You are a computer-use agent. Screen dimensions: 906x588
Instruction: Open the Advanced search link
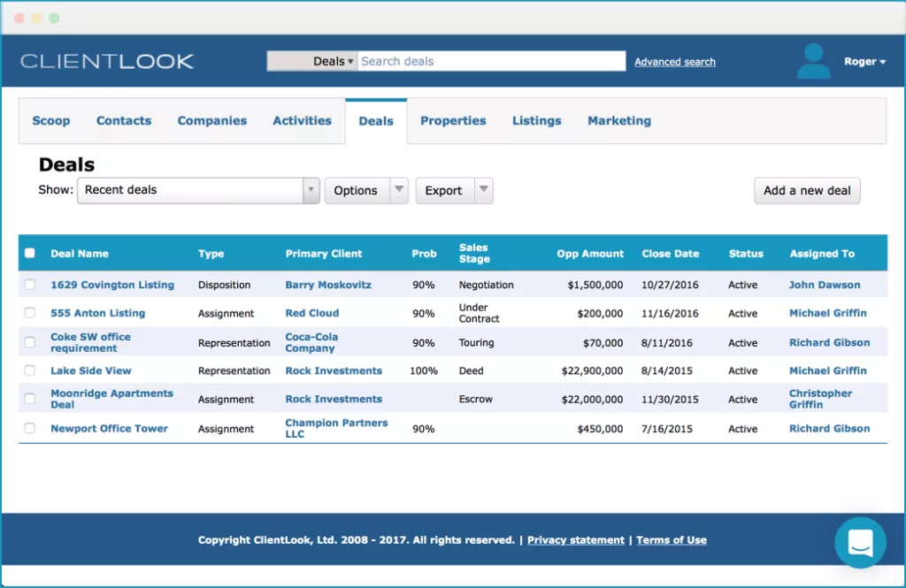[x=675, y=62]
